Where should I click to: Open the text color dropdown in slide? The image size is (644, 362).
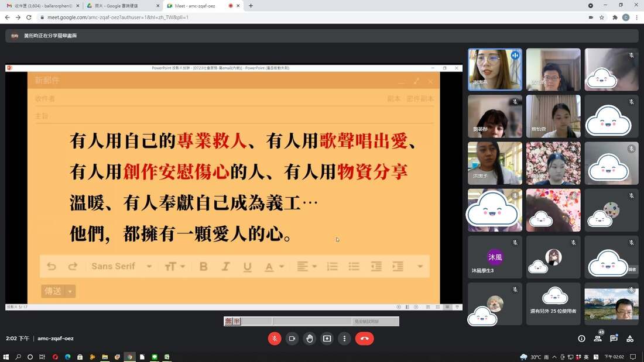click(274, 267)
